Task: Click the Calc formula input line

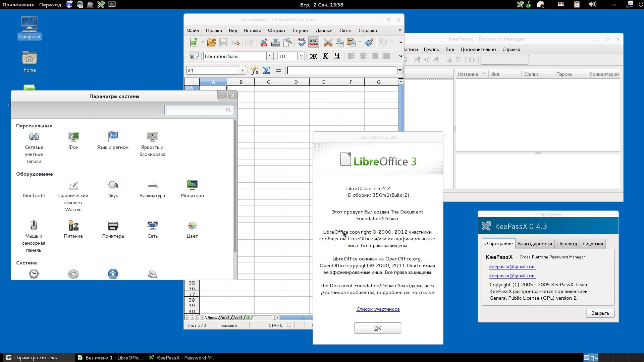Action: pos(342,70)
